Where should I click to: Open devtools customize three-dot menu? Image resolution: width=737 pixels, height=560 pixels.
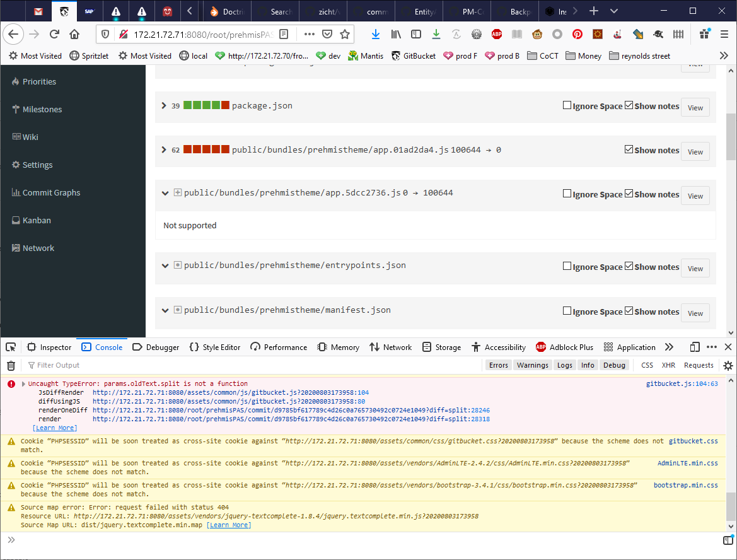click(712, 347)
